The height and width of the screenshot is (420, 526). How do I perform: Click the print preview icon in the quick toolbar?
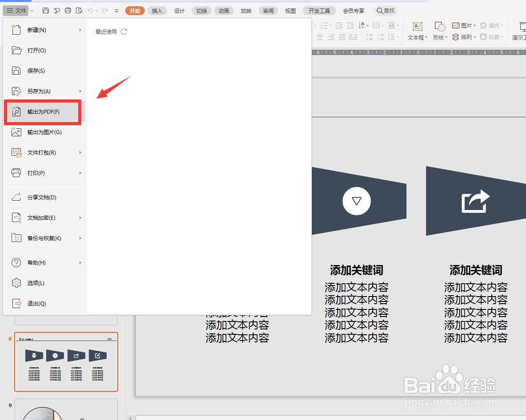coord(79,11)
